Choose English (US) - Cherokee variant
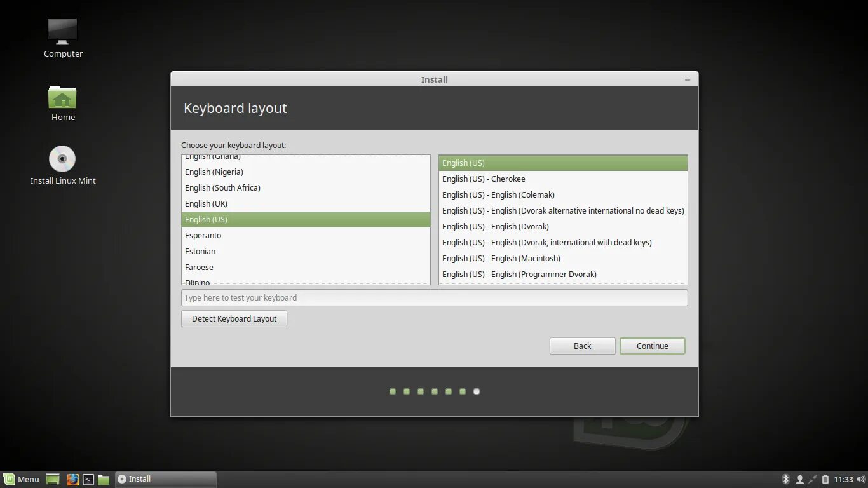This screenshot has height=488, width=868. click(563, 179)
